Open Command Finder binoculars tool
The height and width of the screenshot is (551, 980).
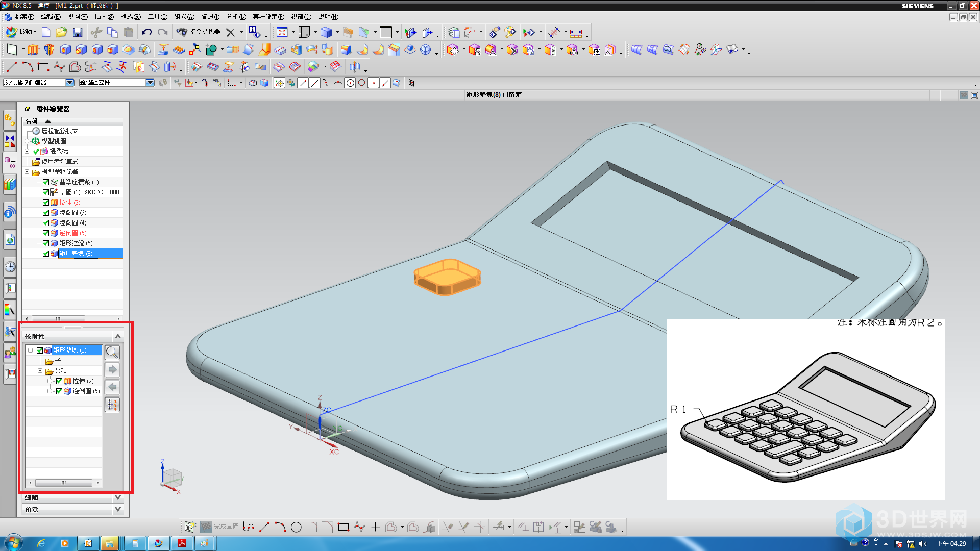[x=198, y=32]
